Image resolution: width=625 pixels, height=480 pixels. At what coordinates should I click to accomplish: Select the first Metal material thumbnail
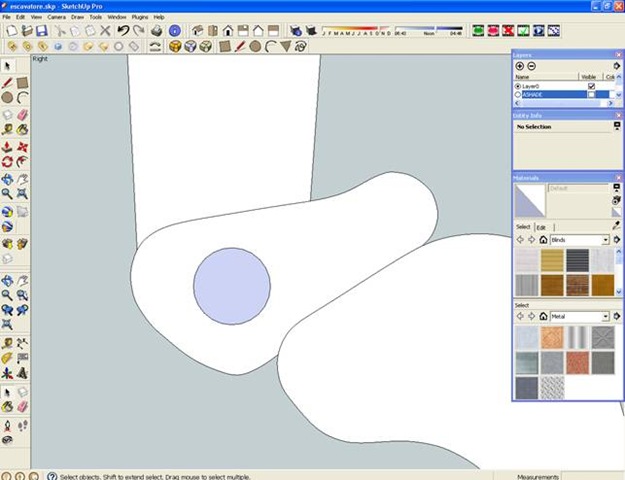pyautogui.click(x=526, y=337)
